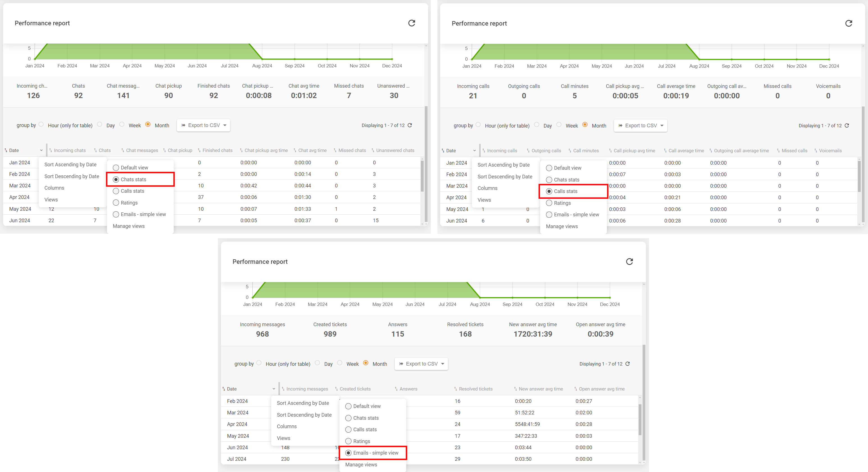Click the Unanswered chats column header

(x=395, y=150)
